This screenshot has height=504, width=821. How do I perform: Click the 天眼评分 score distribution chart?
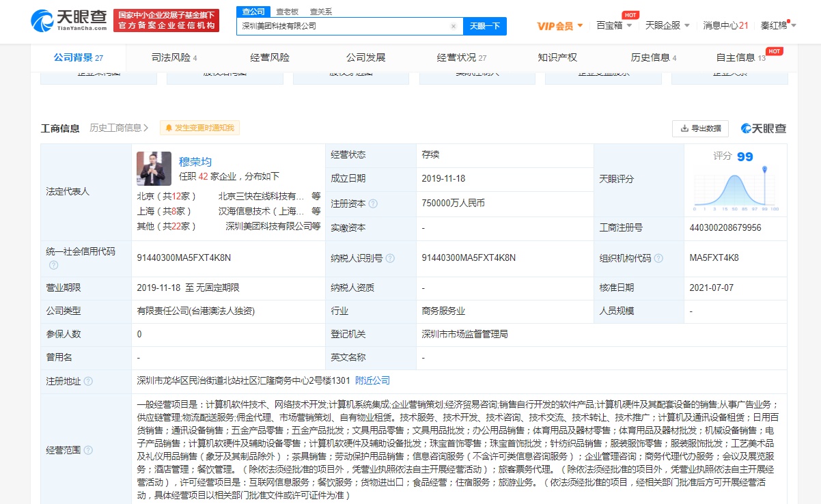pos(736,187)
